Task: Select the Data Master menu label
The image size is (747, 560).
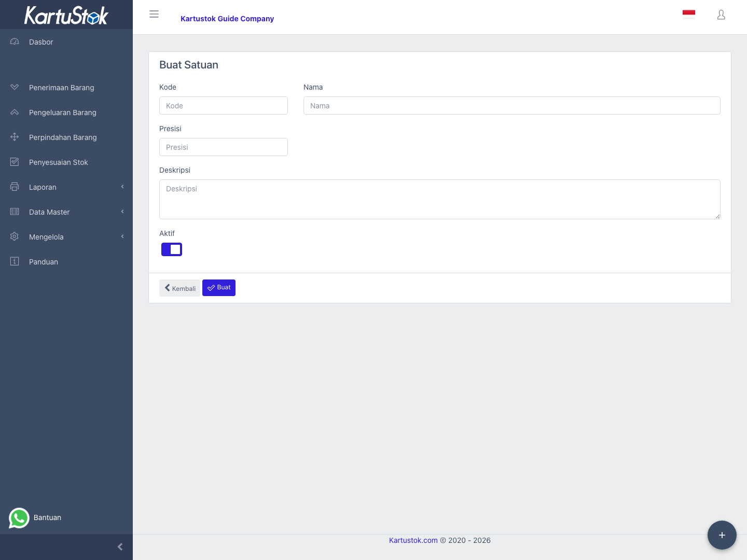Action: click(49, 212)
